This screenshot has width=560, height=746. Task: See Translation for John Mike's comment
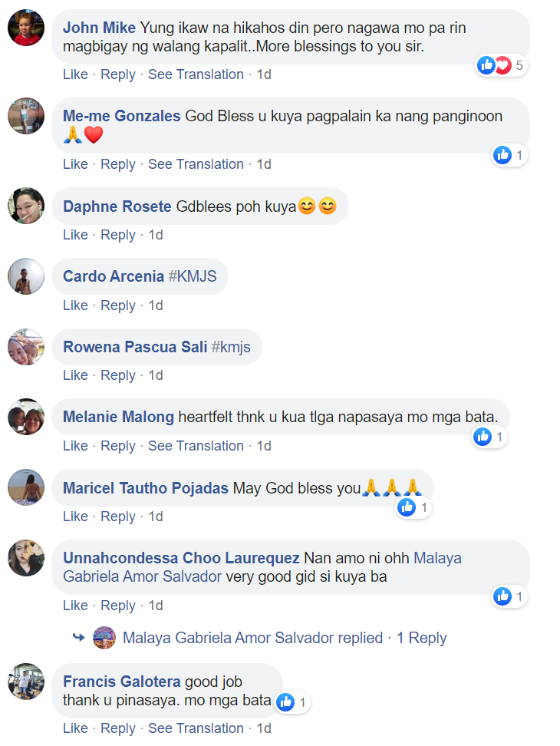[x=196, y=74]
